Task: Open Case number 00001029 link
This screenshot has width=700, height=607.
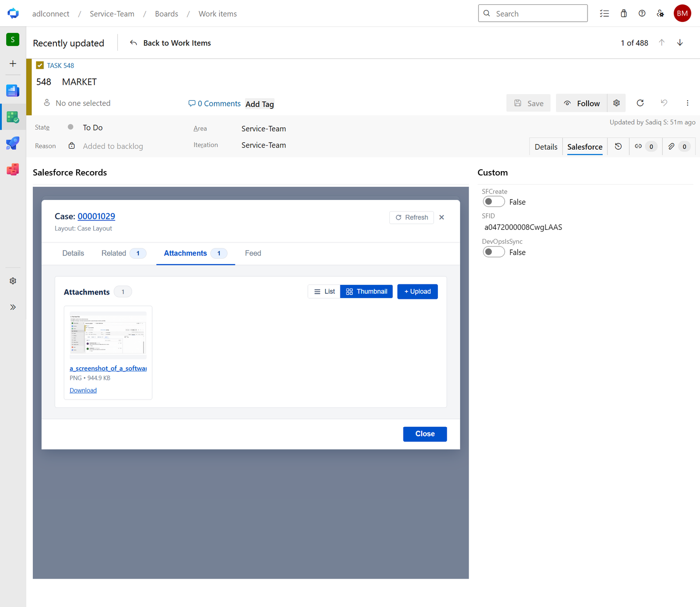Action: (96, 216)
